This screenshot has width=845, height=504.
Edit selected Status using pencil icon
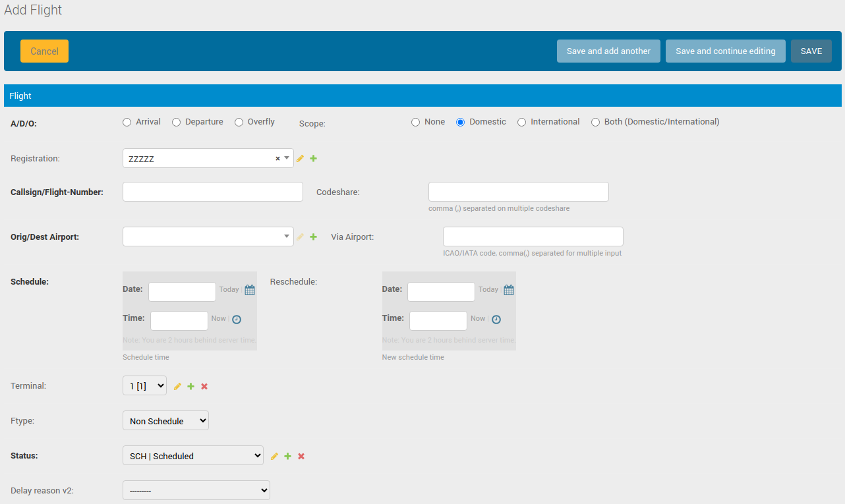coord(274,457)
